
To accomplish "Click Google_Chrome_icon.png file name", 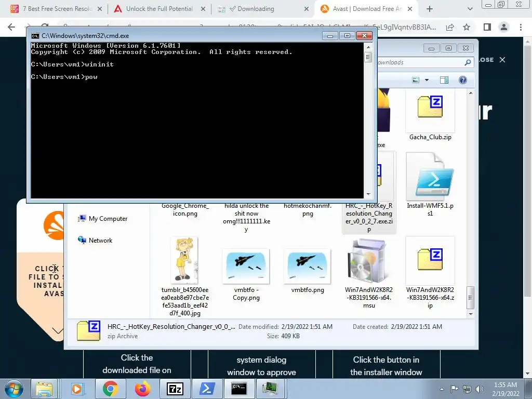I will pyautogui.click(x=185, y=210).
